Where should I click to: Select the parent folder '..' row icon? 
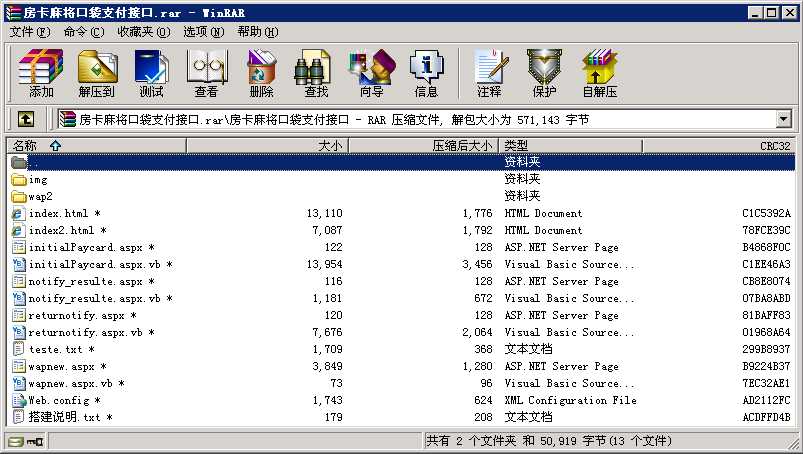[x=19, y=162]
